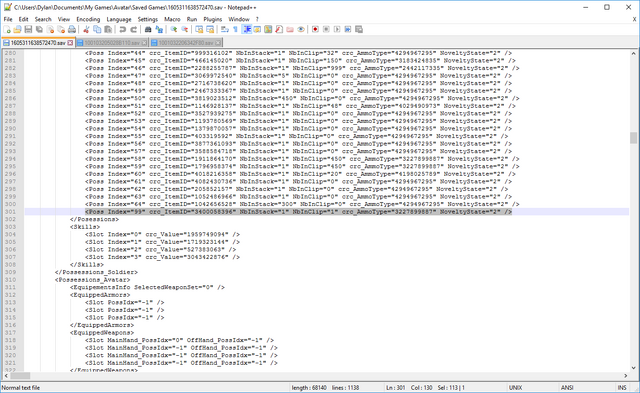Close the 1001032050288110.sav tab
640x393 pixels.
coord(144,43)
